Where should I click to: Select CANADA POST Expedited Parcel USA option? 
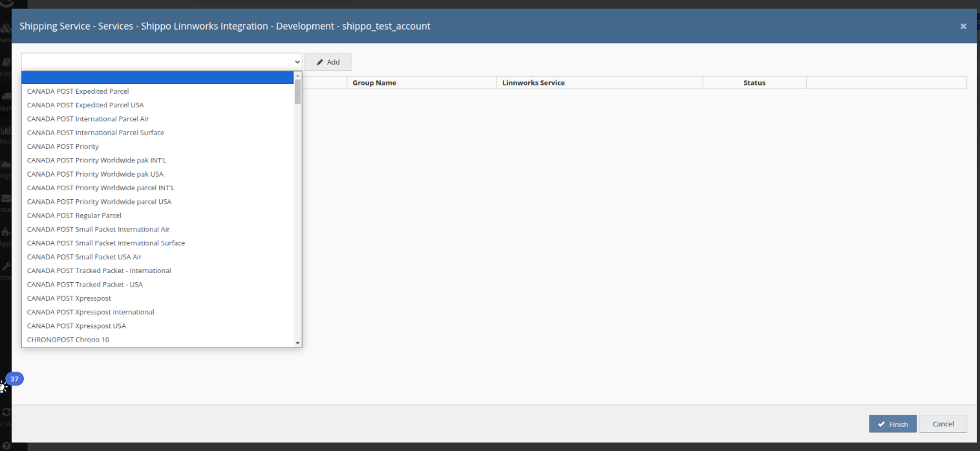pos(158,105)
